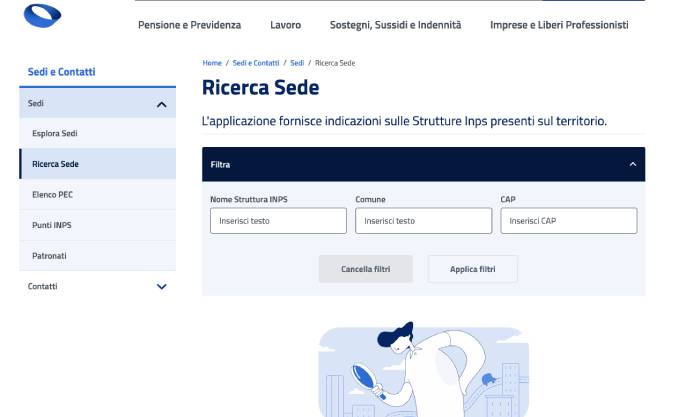
Task: Click the Contatti sidebar section label
Action: pyautogui.click(x=42, y=287)
